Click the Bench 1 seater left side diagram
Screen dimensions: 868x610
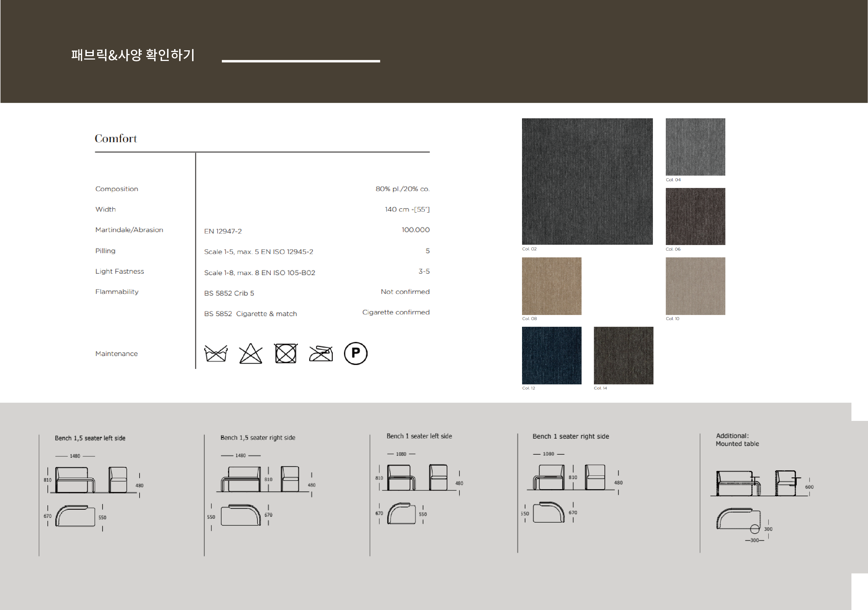(x=420, y=488)
